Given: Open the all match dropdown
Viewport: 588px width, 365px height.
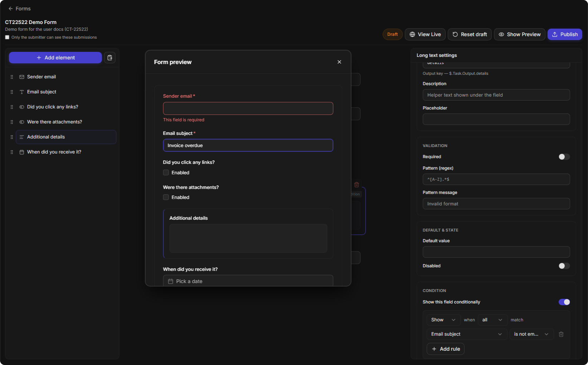Looking at the screenshot, I should (x=493, y=320).
